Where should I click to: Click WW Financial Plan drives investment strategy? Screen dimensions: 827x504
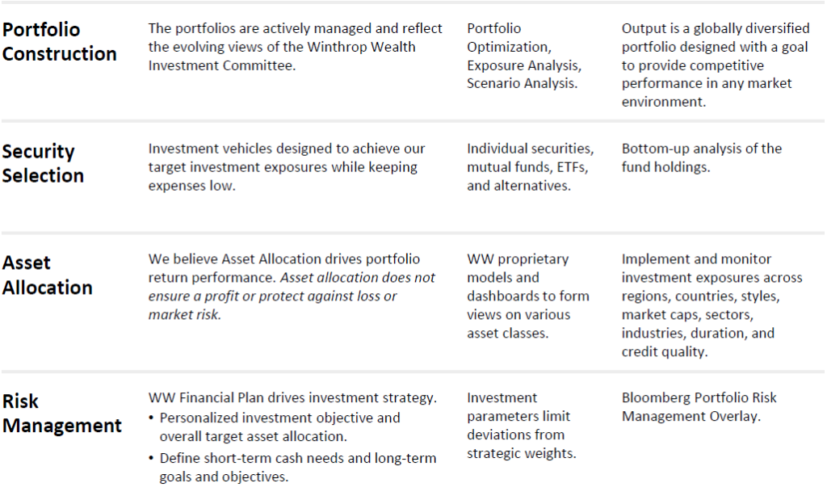(292, 397)
